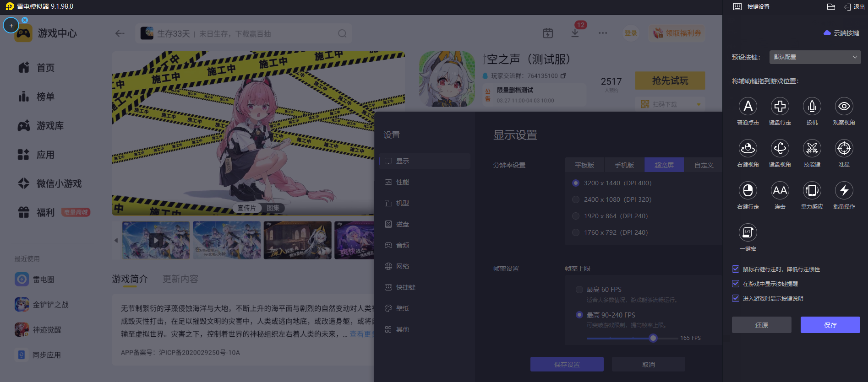Open 榜单 rankings in the sidebar
868x382 pixels.
tap(37, 97)
